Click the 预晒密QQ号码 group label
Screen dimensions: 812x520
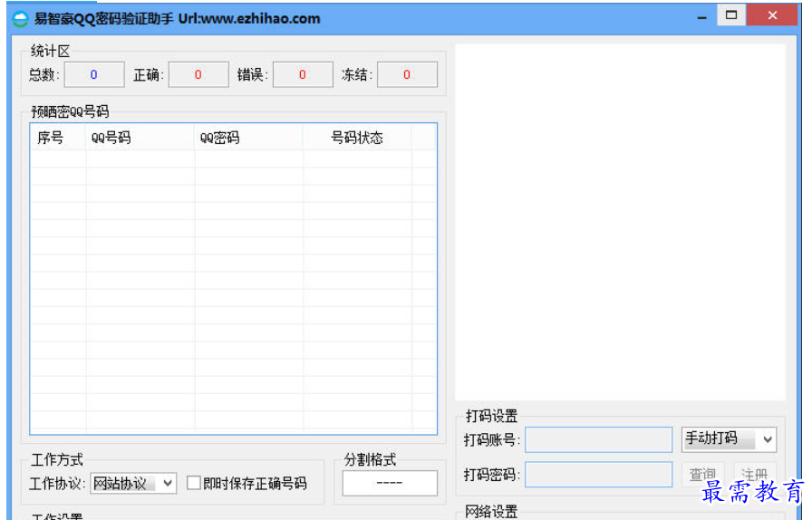70,111
